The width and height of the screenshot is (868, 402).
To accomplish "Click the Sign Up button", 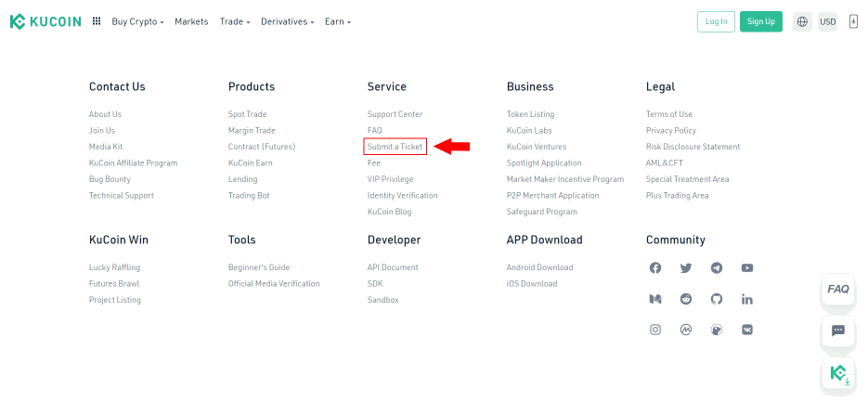I will [x=760, y=21].
